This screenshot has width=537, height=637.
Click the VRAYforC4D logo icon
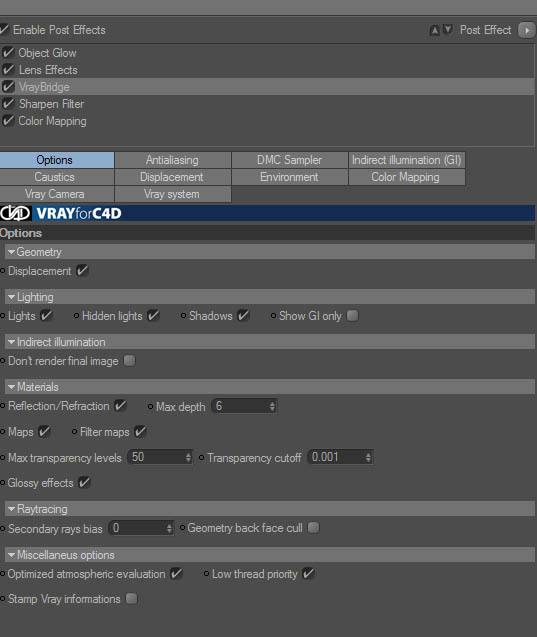15,213
